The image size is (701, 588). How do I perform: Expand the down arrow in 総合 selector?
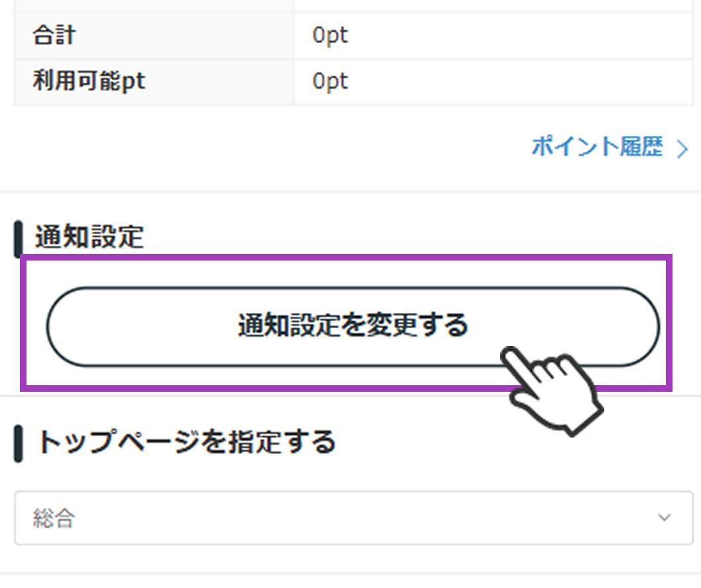pyautogui.click(x=664, y=518)
